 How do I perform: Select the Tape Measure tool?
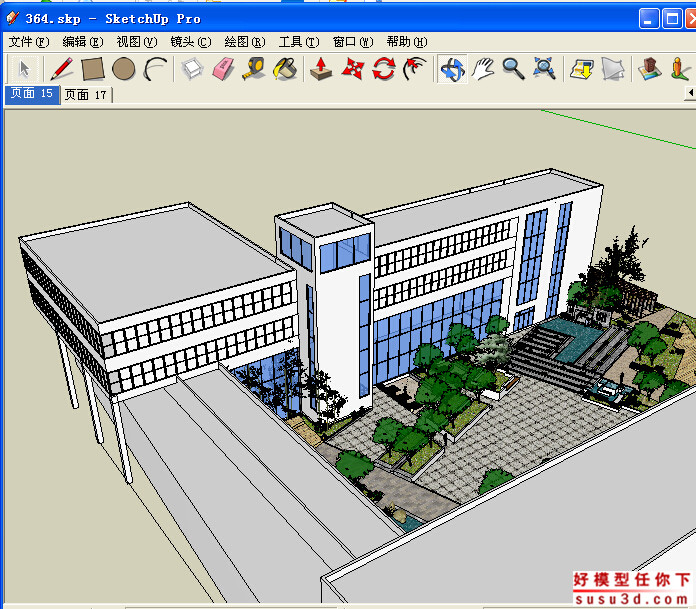254,69
